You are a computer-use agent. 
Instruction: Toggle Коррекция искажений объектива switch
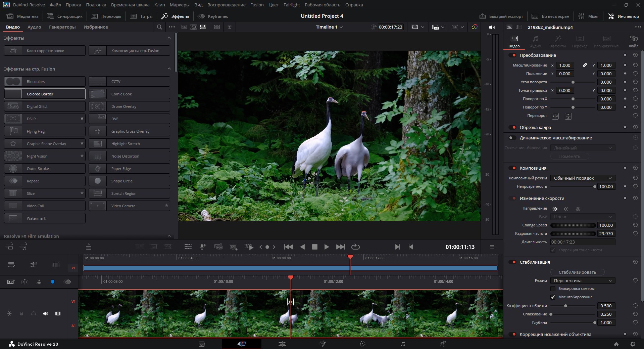[x=512, y=334]
